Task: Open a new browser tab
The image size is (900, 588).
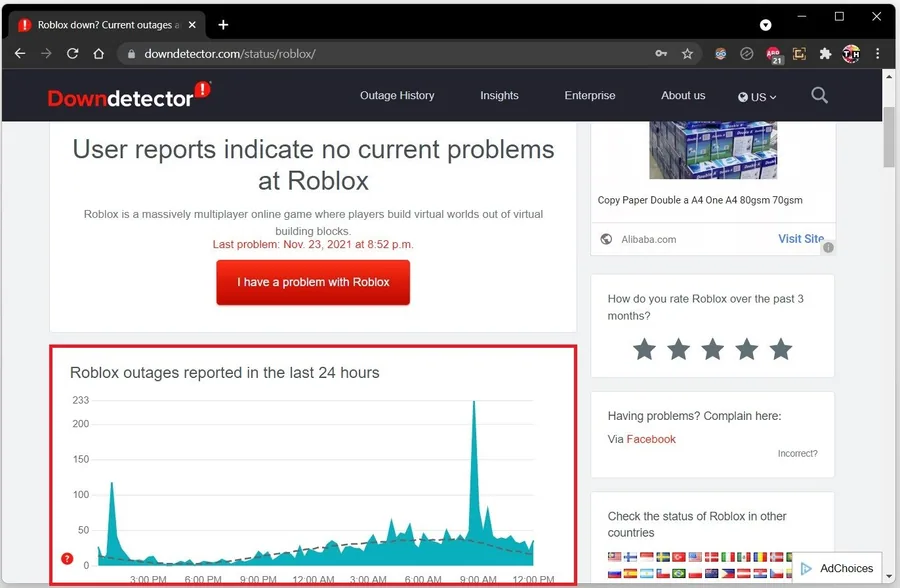Action: [x=223, y=25]
